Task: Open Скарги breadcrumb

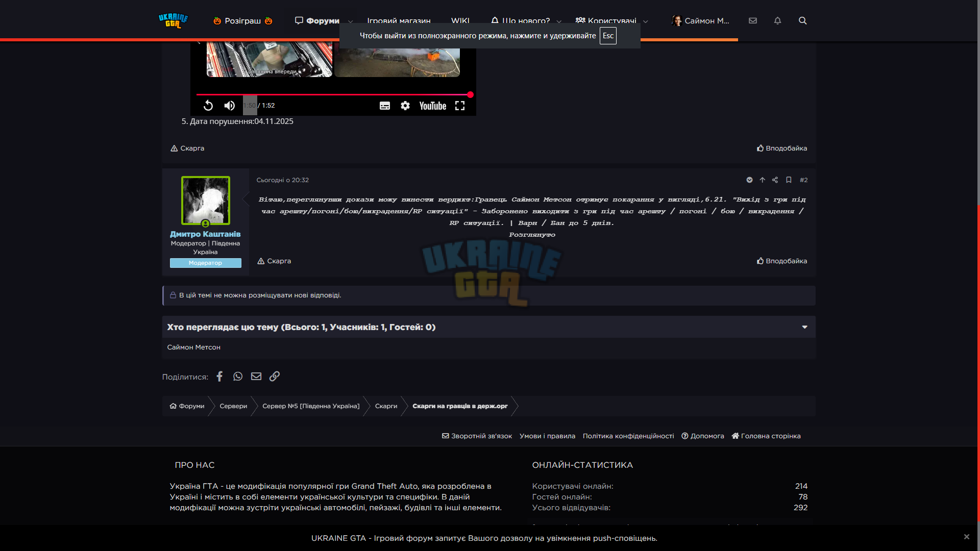Action: coord(386,406)
